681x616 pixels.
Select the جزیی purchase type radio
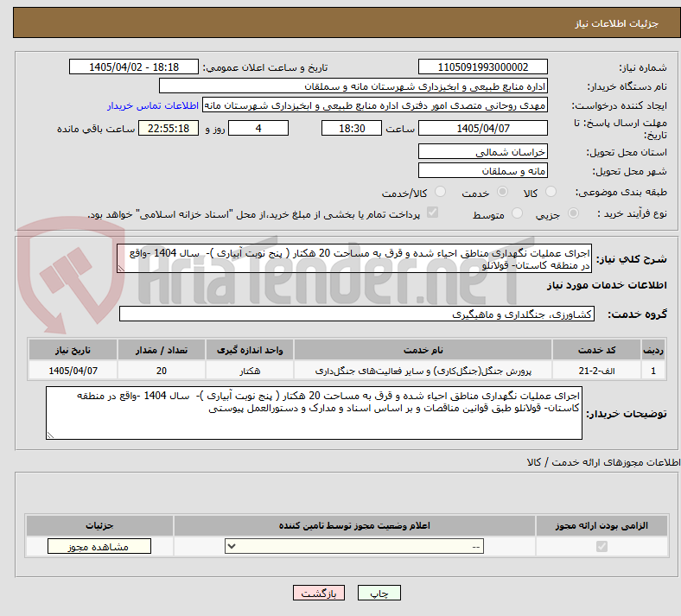pos(573,213)
